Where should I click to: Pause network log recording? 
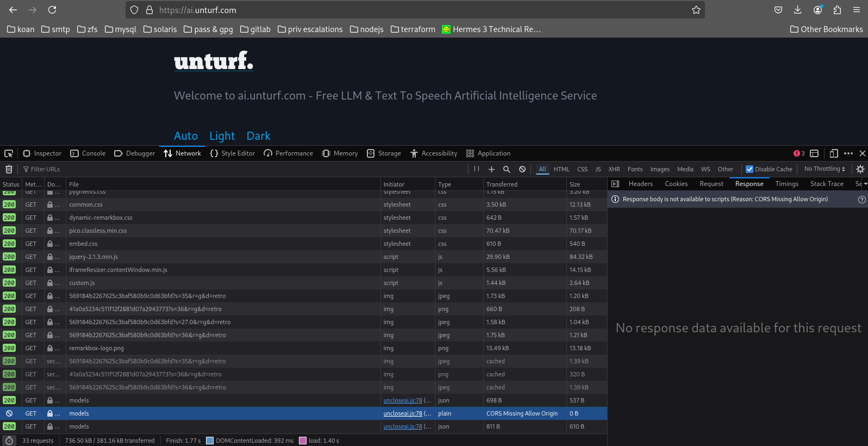477,169
